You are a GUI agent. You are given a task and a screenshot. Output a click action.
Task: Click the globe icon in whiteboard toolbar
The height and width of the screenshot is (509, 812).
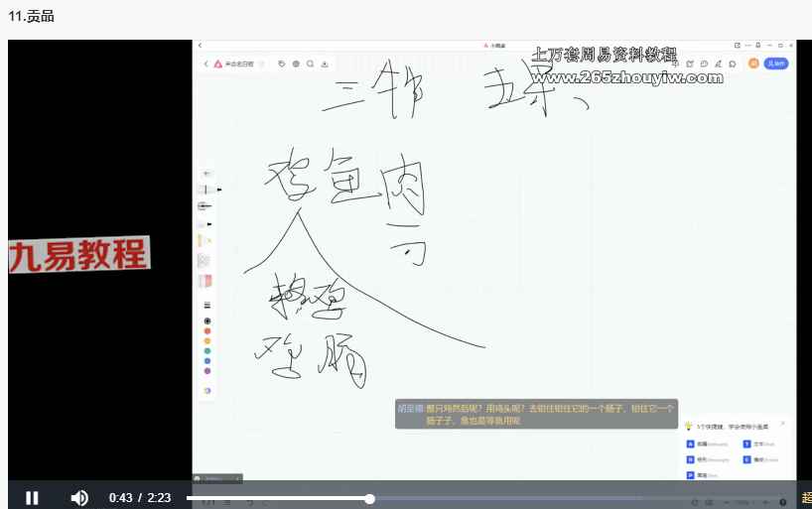coord(296,64)
